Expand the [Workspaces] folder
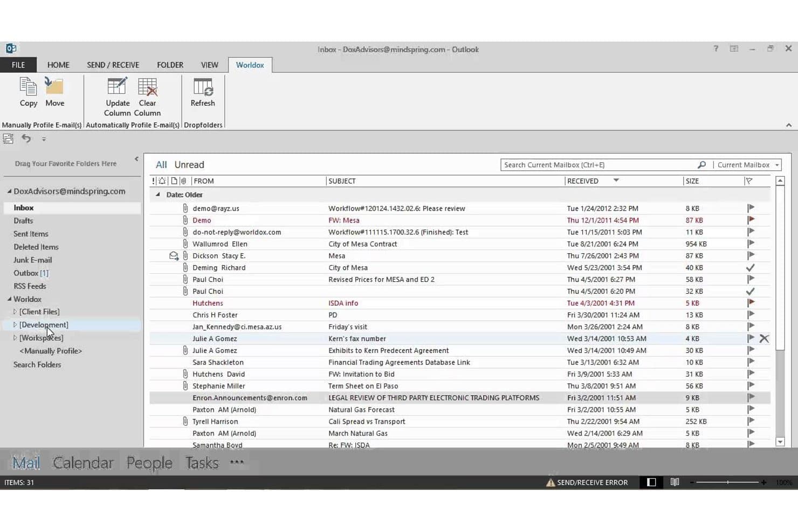The width and height of the screenshot is (798, 532). click(15, 338)
